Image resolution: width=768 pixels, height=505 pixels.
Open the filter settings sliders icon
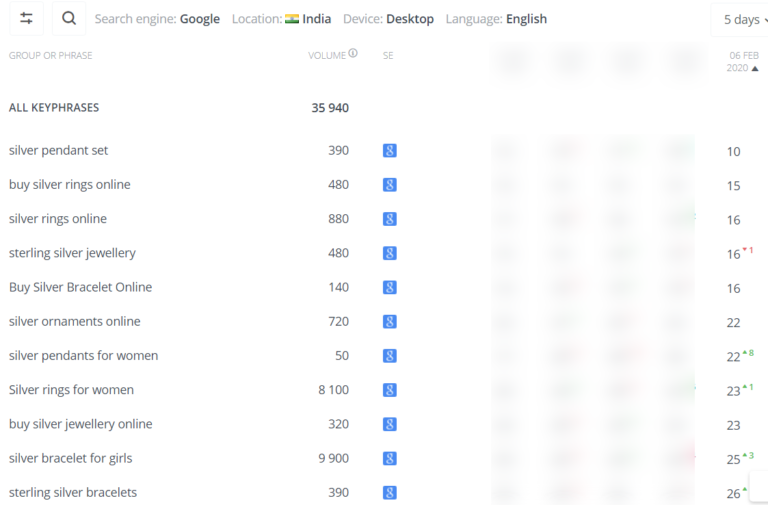[x=26, y=18]
